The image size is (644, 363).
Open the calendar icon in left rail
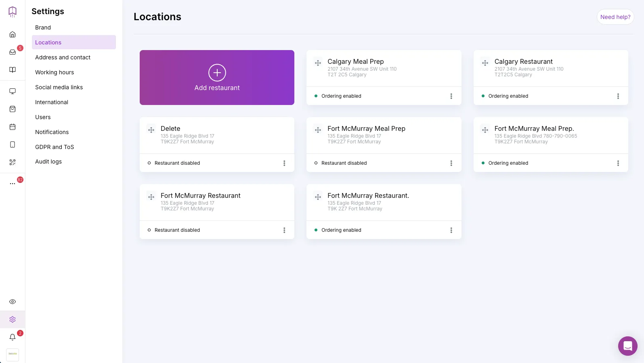tap(13, 127)
